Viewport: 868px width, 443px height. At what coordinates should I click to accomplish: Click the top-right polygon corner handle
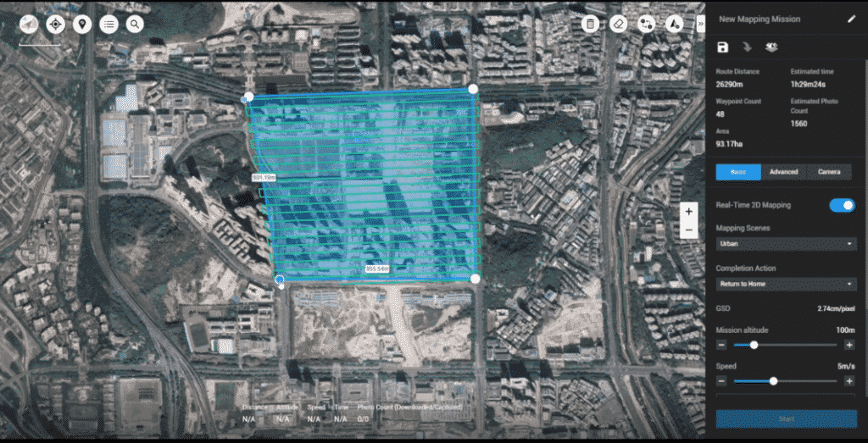pos(473,88)
